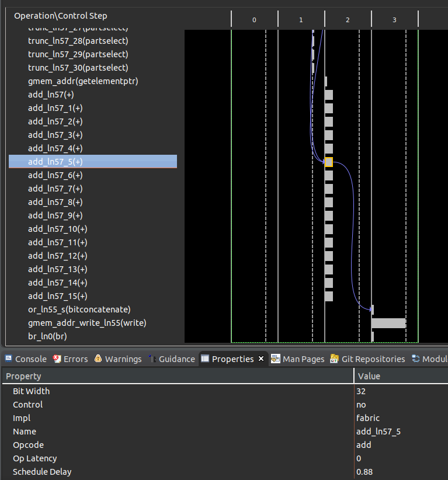Viewport: 448px width, 480px height.
Task: Click the Git Repositories icon
Action: tap(334, 359)
